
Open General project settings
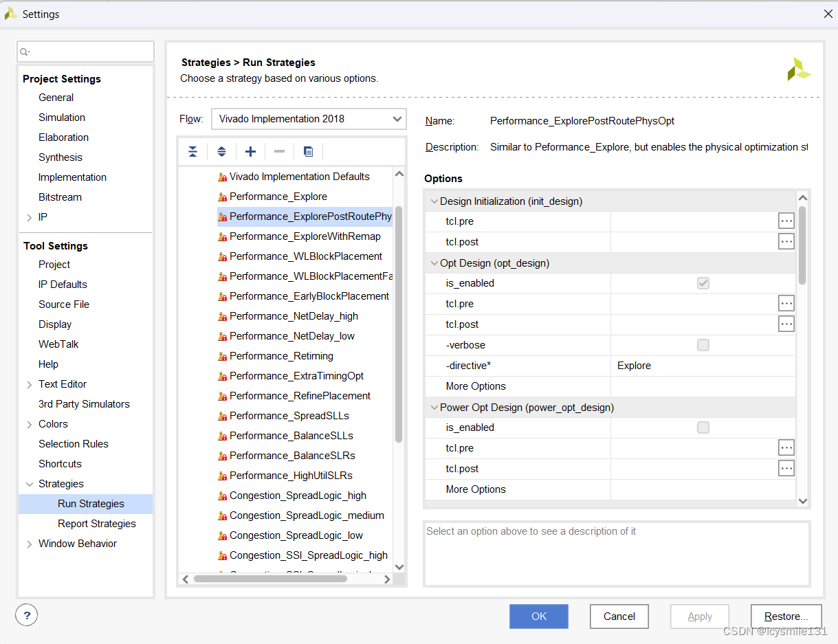(56, 98)
